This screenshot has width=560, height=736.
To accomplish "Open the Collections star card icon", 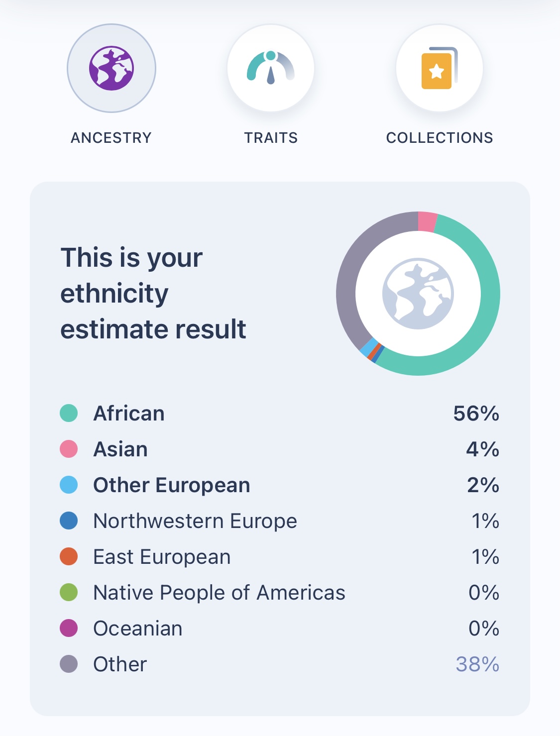I will click(x=440, y=68).
